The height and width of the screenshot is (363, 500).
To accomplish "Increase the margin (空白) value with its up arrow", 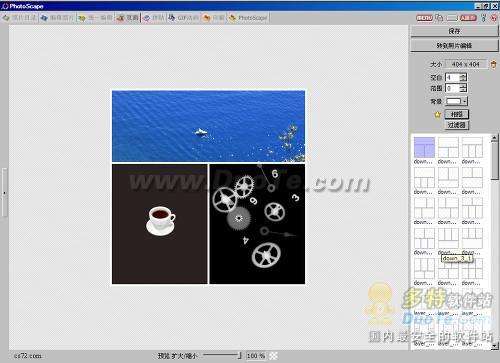I will [463, 75].
